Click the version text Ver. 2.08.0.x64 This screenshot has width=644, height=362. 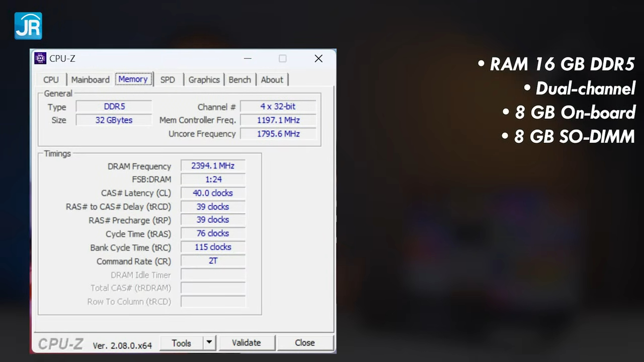tap(122, 345)
